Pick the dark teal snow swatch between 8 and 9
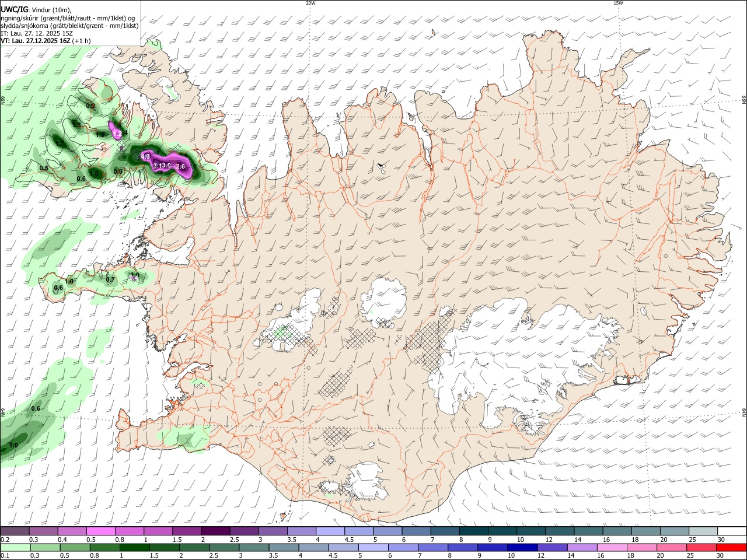 (473, 531)
